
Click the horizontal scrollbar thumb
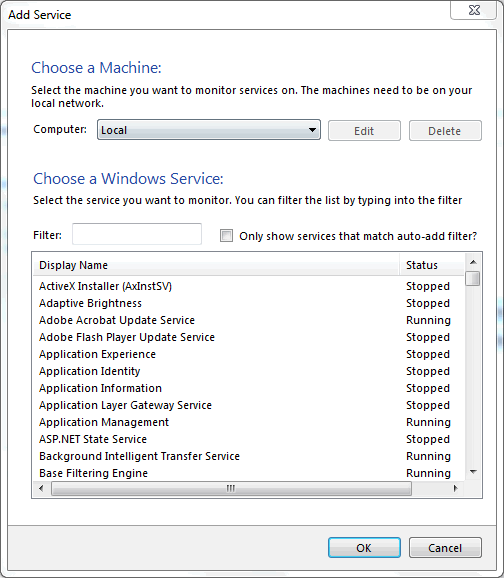click(231, 488)
